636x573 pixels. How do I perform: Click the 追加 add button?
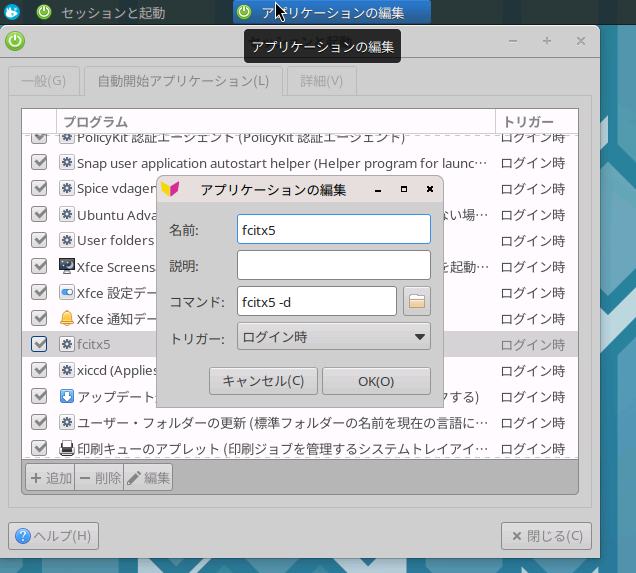pyautogui.click(x=50, y=478)
